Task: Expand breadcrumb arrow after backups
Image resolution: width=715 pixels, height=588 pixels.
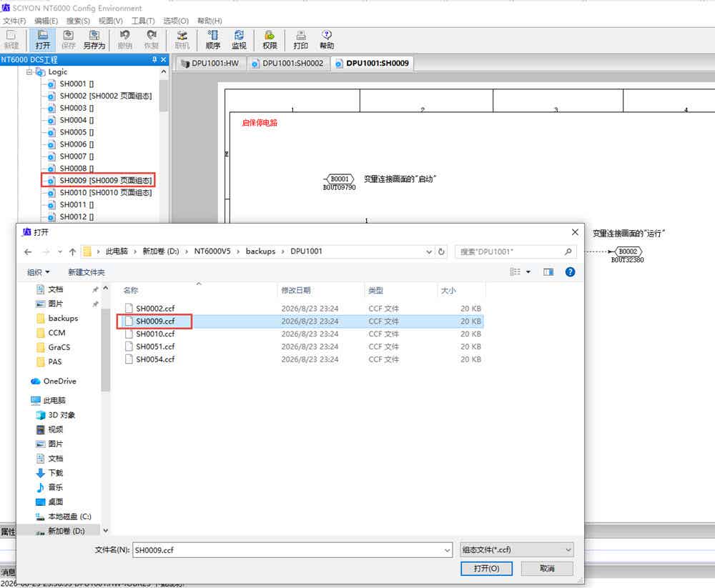Action: tap(282, 251)
